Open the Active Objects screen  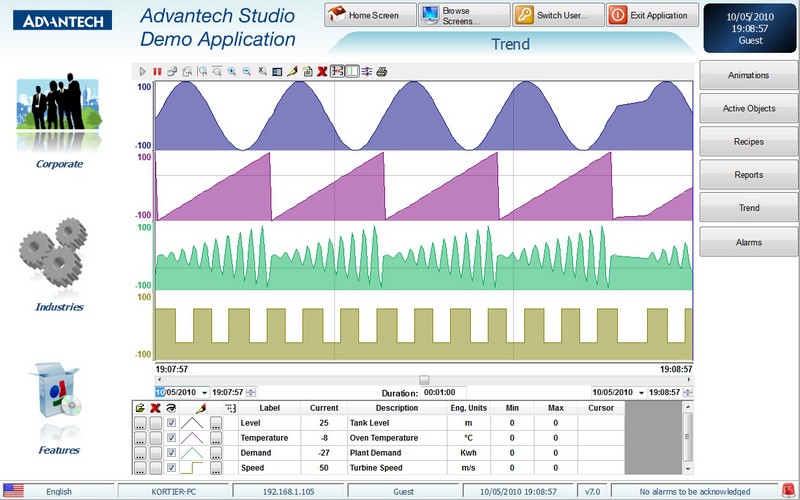tap(748, 109)
